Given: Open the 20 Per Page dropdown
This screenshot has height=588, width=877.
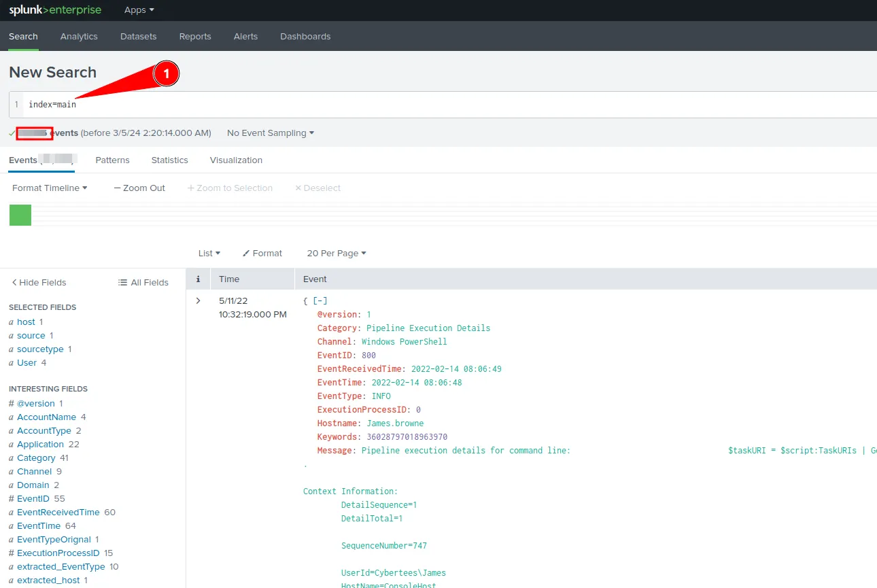Looking at the screenshot, I should 336,253.
